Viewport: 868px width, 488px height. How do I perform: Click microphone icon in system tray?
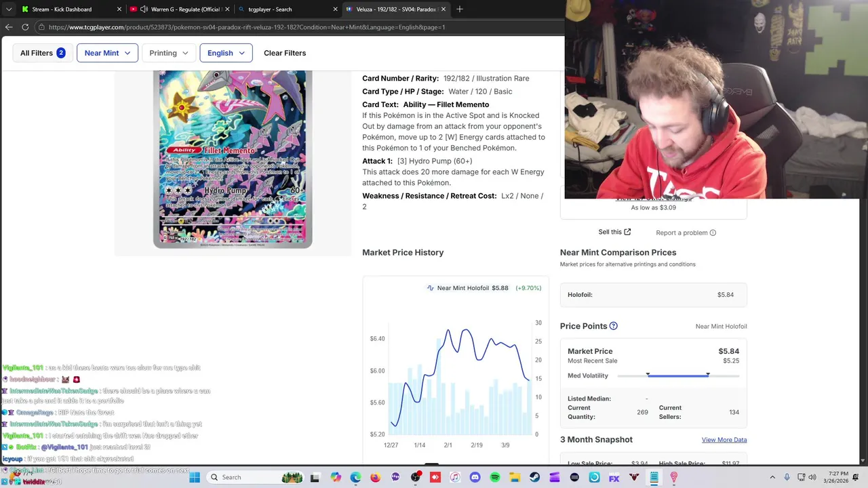coord(787,477)
